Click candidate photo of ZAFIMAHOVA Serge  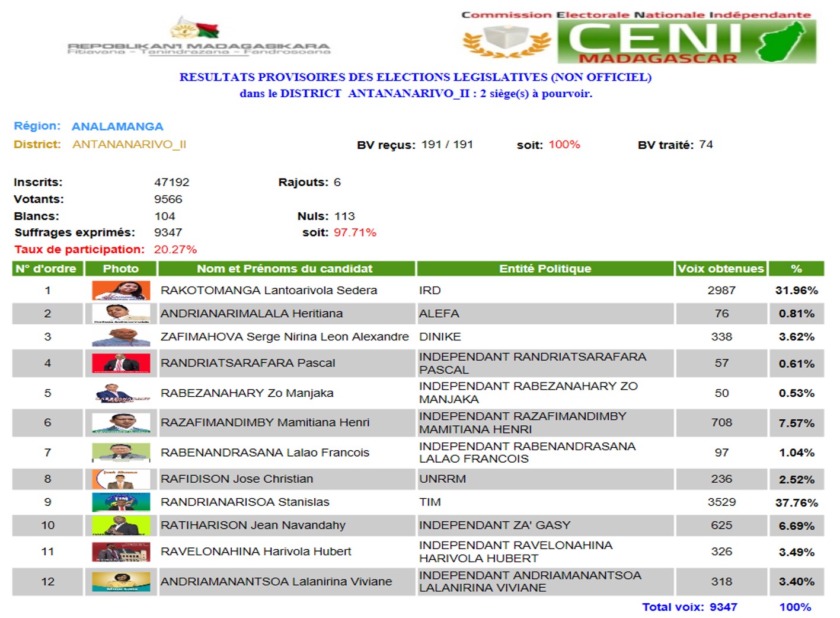pyautogui.click(x=121, y=337)
